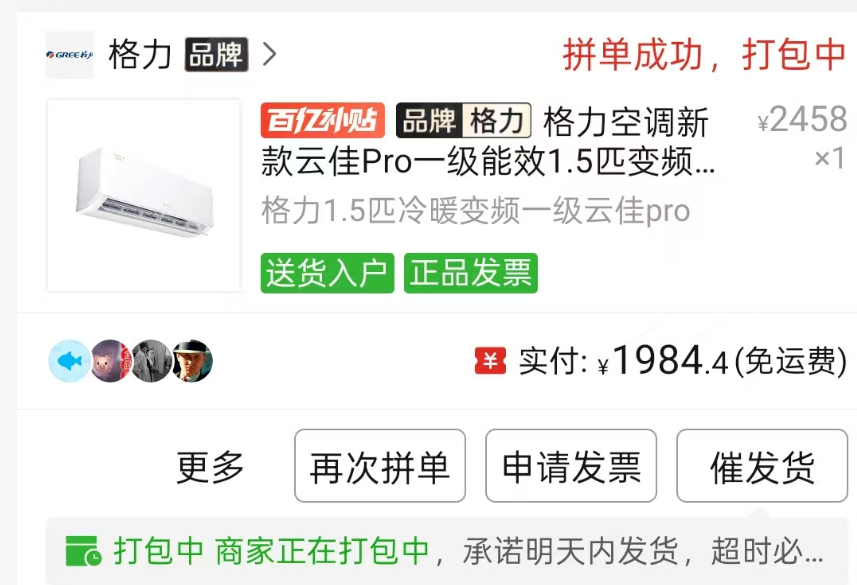Tap the black-and-white photo avatar

pos(151,361)
